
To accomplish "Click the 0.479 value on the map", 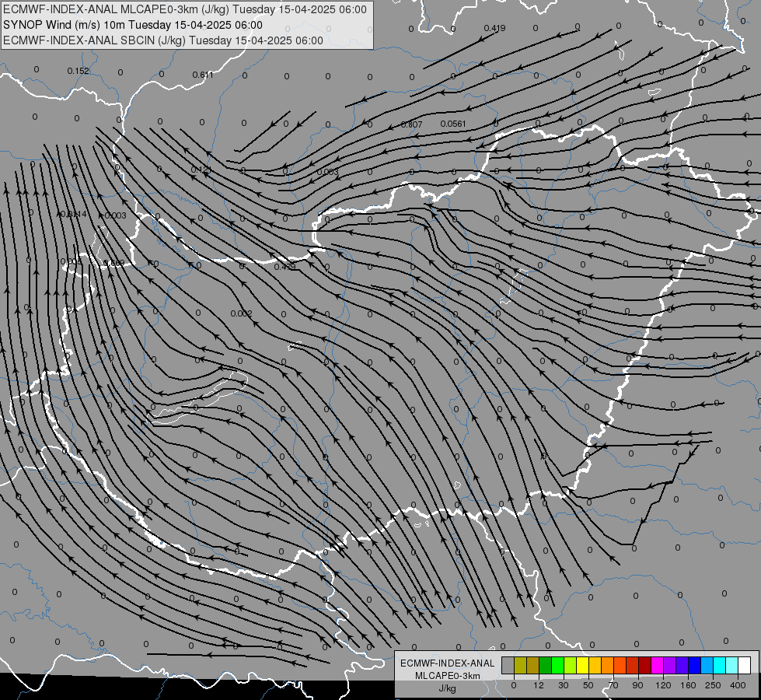I will tap(285, 268).
